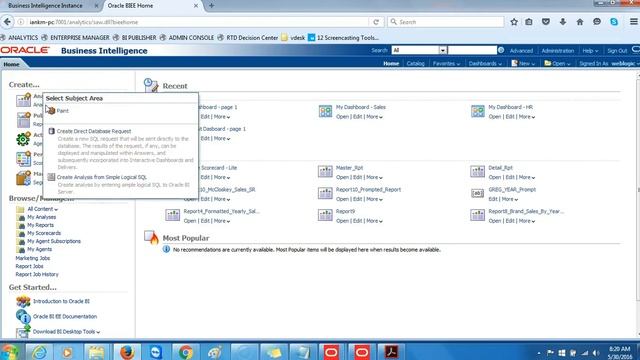Screen dimensions: 640x360
Task: Click the Oracle BI search text field
Action: point(472,50)
